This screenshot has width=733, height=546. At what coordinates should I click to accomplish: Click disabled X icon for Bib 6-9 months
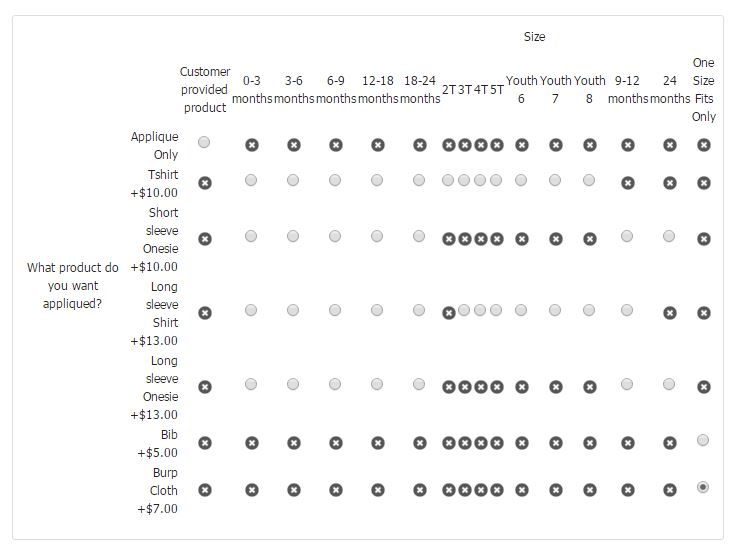tap(336, 443)
